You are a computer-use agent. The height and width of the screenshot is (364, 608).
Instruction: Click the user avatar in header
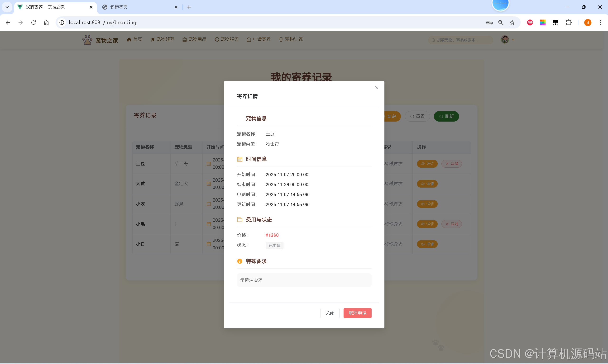pyautogui.click(x=505, y=39)
